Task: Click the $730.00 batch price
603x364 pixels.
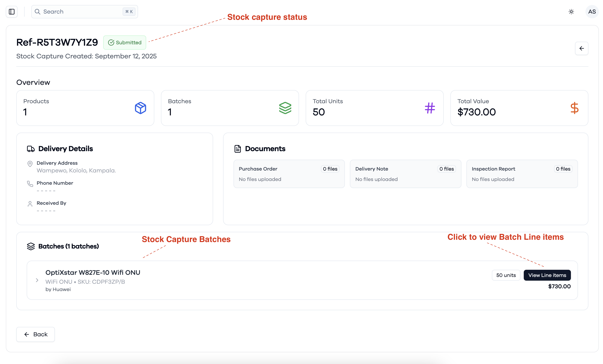Action: (559, 286)
